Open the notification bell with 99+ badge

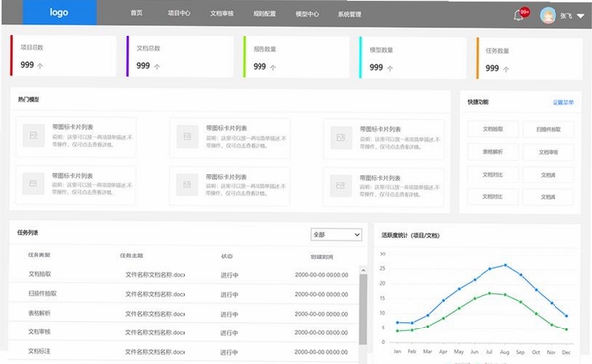(521, 15)
